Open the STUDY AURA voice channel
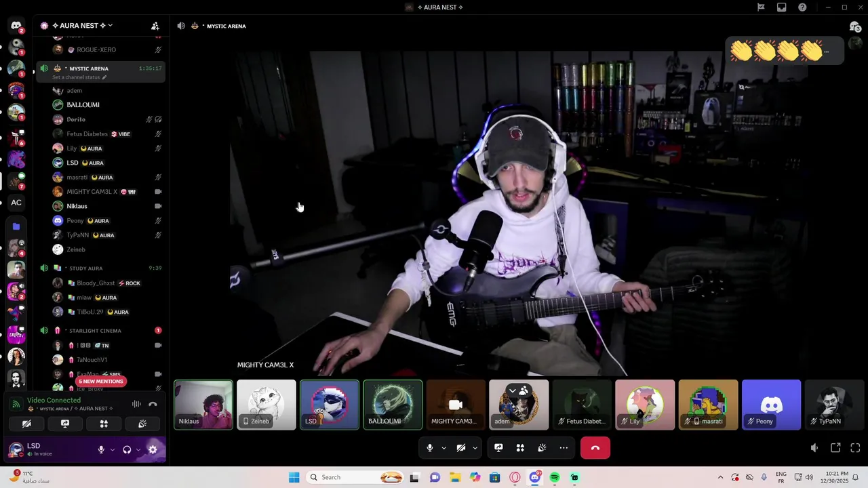 coord(101,268)
